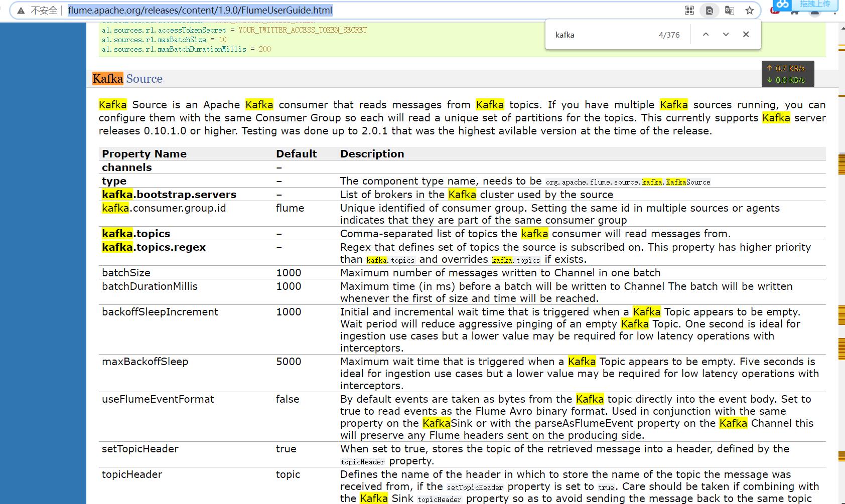
Task: Click the useFlumeEventFormat property cell
Action: (158, 399)
